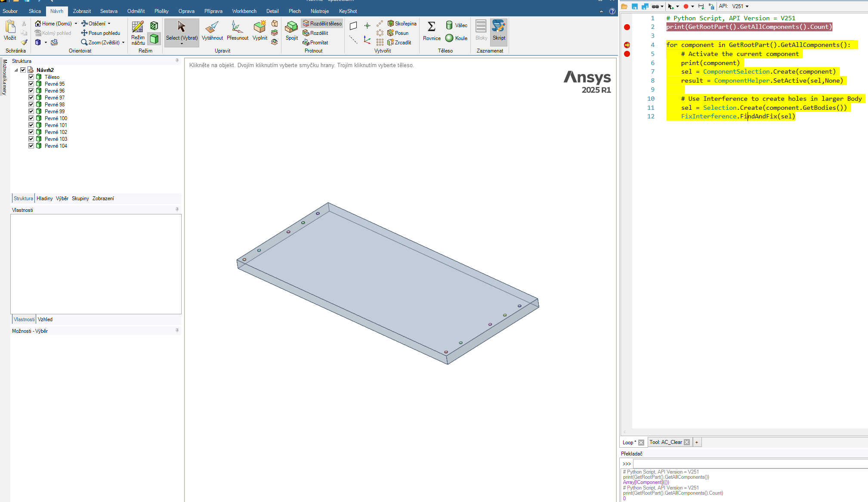The width and height of the screenshot is (868, 502).
Task: Switch to the Hladiny panel tab
Action: (x=45, y=198)
